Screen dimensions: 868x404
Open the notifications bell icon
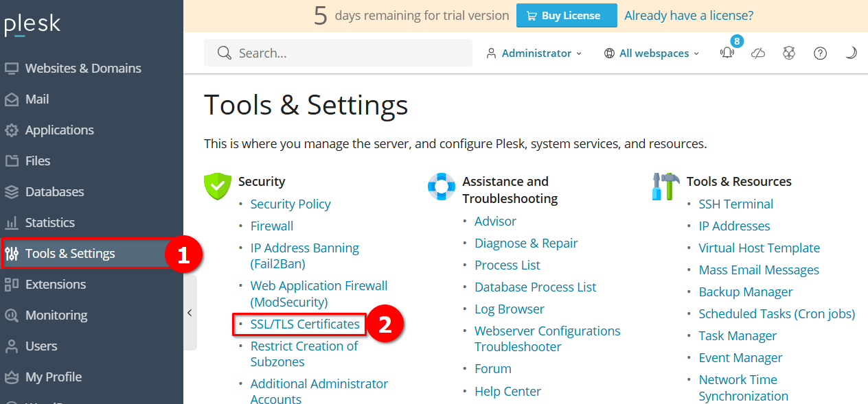(x=727, y=54)
